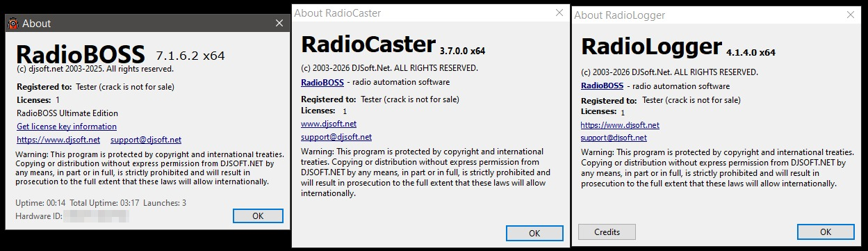This screenshot has width=868, height=251.
Task: Close the RadioBOSS About dialog
Action: point(279,23)
